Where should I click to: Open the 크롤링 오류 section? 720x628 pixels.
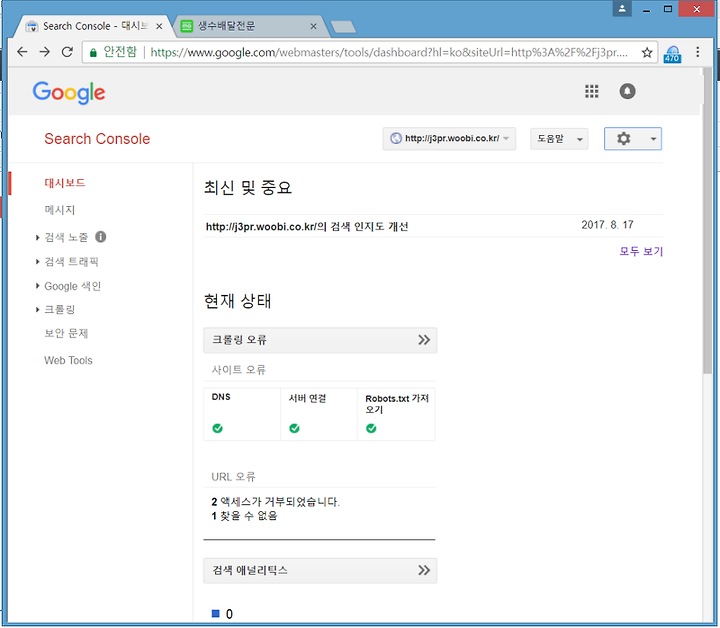point(320,340)
